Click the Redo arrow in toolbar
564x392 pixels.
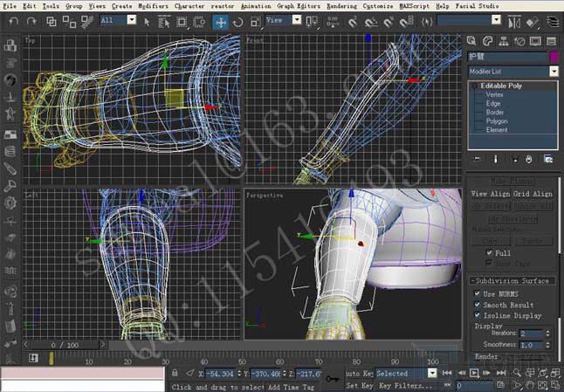click(31, 22)
